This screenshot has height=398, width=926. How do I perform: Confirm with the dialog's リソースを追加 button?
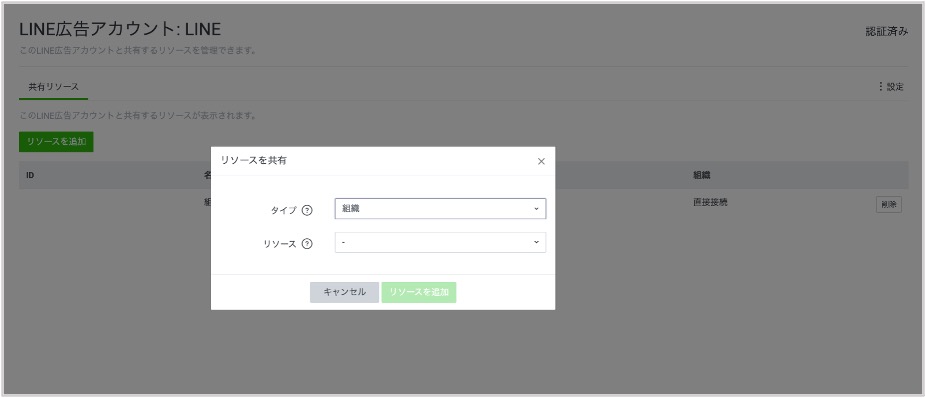point(419,292)
